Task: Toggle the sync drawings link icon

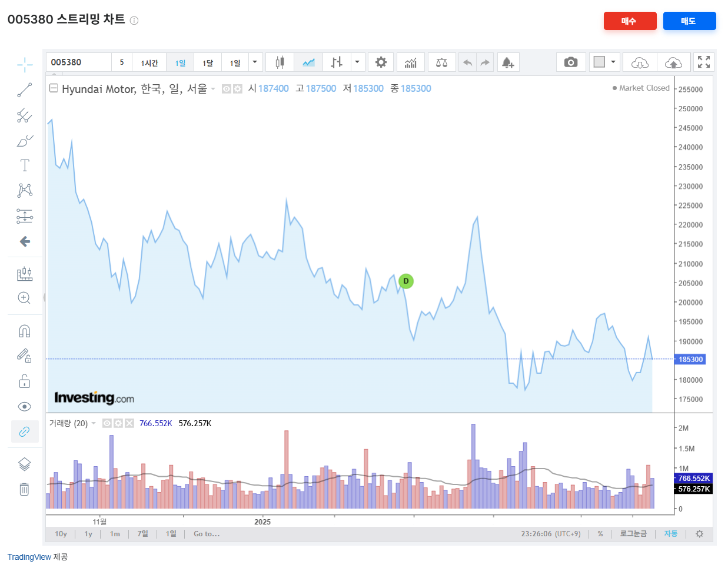Action: [x=25, y=431]
